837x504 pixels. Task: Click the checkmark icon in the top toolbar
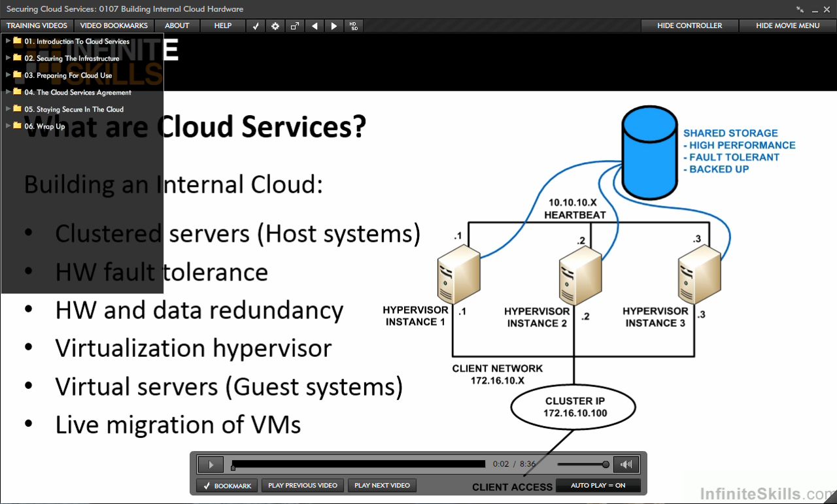pyautogui.click(x=256, y=26)
